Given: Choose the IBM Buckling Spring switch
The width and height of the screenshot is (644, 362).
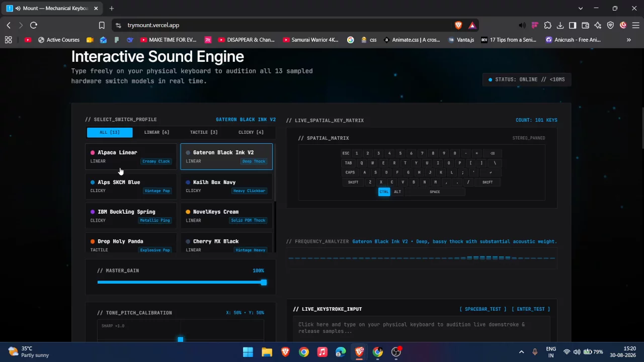Looking at the screenshot, I should pyautogui.click(x=131, y=216).
